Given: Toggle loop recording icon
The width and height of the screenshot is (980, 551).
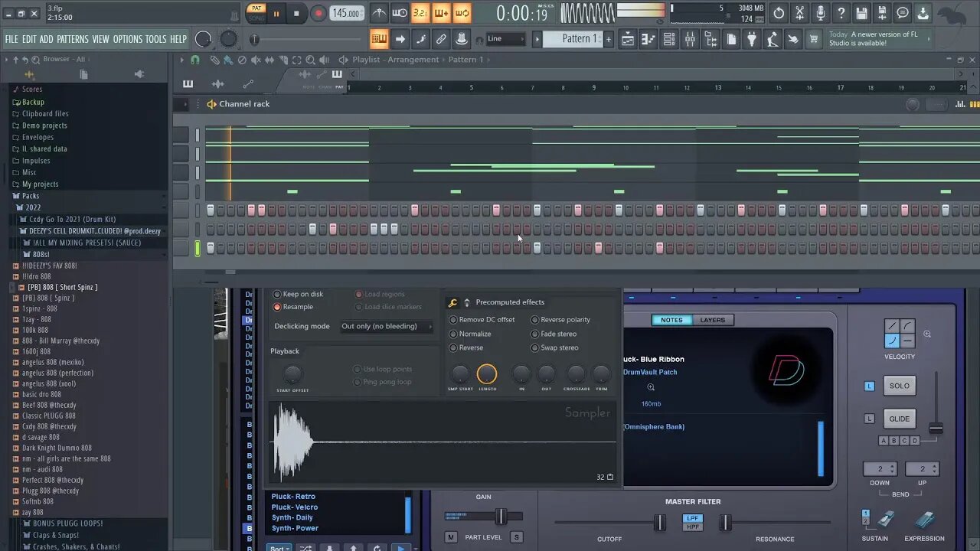Looking at the screenshot, I should (462, 13).
